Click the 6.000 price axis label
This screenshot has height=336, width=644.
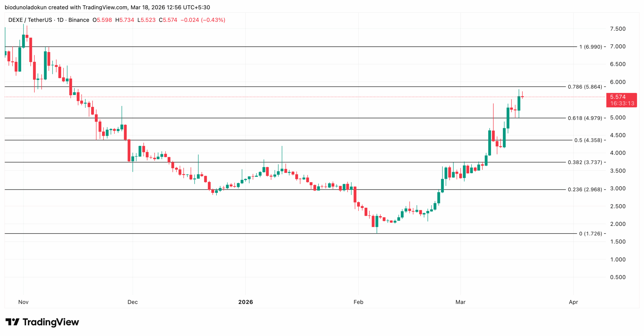(618, 82)
